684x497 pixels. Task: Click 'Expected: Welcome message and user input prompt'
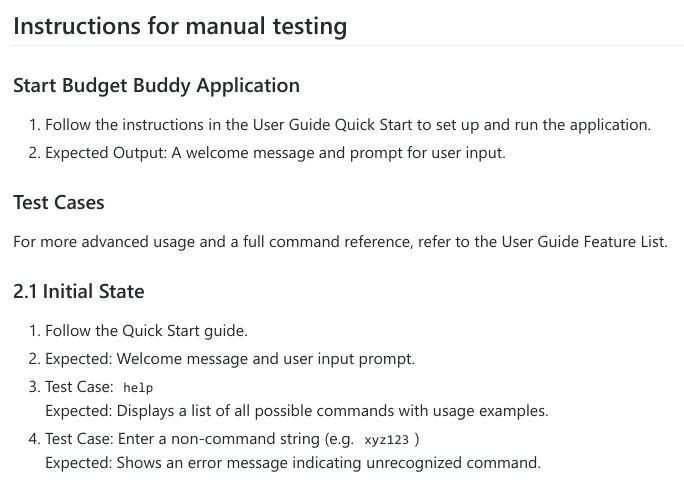tap(230, 359)
